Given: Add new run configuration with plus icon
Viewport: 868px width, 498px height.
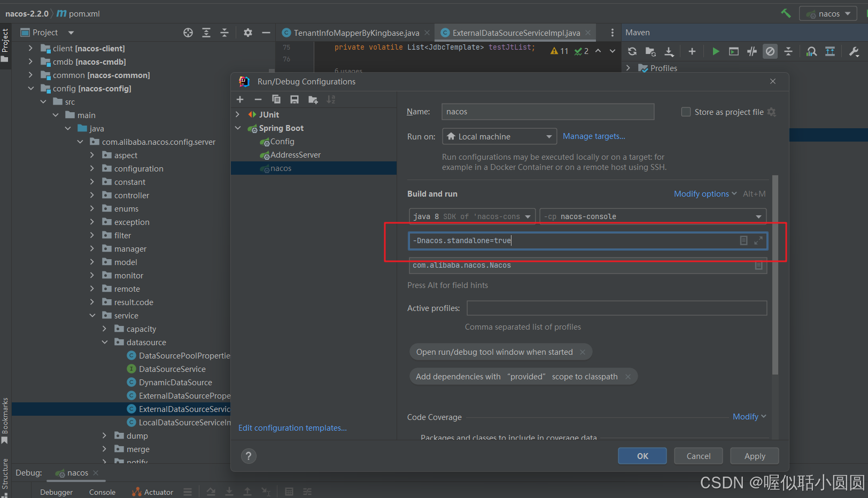Looking at the screenshot, I should 240,99.
